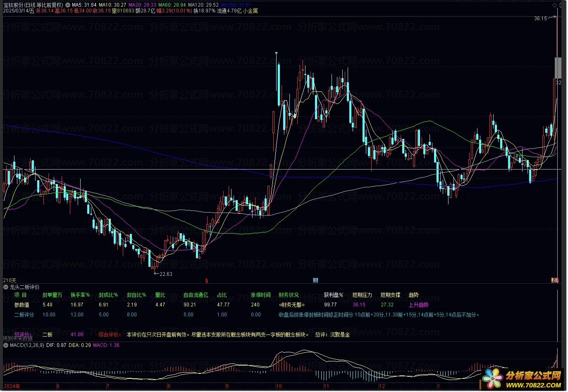Click the 小金属 sector label
568x392 pixels.
pyautogui.click(x=251, y=11)
